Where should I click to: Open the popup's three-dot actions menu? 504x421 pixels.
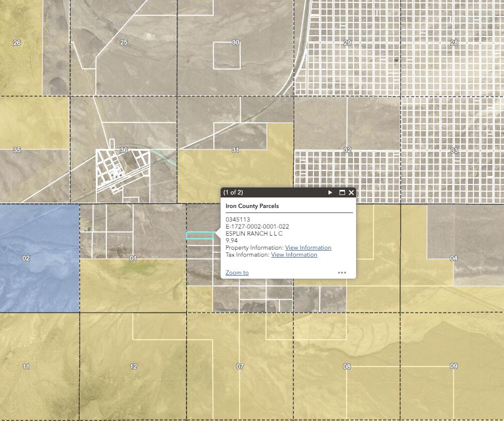click(x=342, y=273)
